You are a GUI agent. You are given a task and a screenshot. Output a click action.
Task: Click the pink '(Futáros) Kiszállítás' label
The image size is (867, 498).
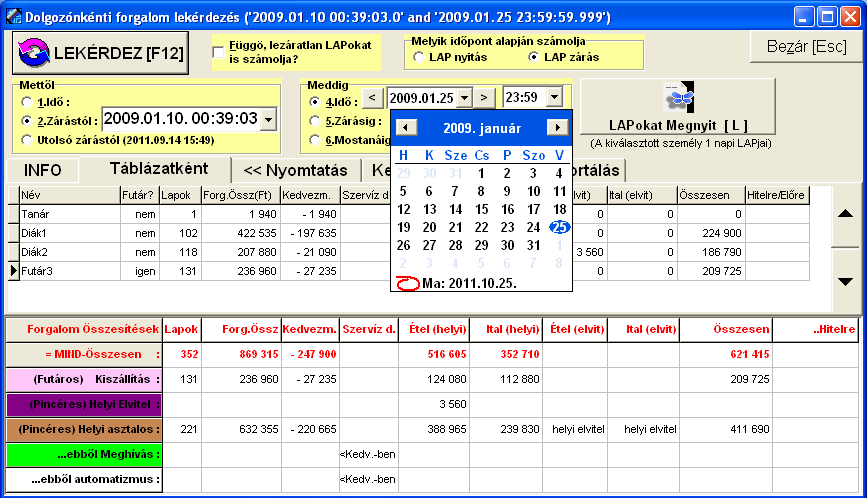click(84, 379)
